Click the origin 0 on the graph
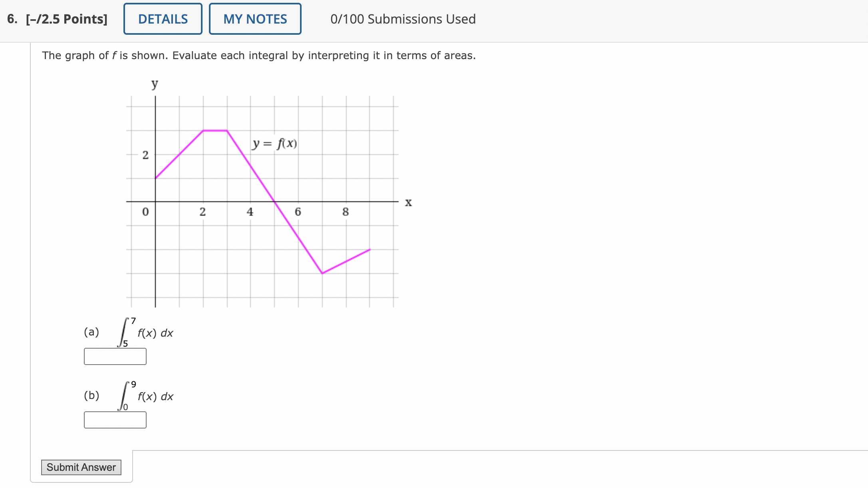Viewport: 868px width, 488px height. (x=145, y=212)
